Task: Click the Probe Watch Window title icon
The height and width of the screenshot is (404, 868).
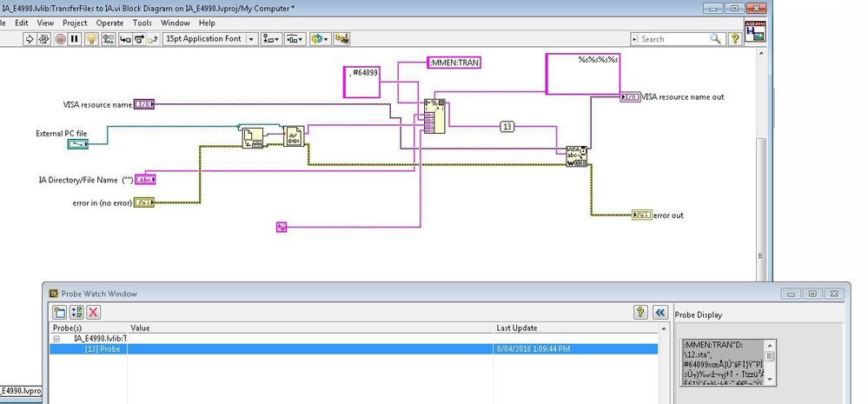Action: [x=54, y=294]
